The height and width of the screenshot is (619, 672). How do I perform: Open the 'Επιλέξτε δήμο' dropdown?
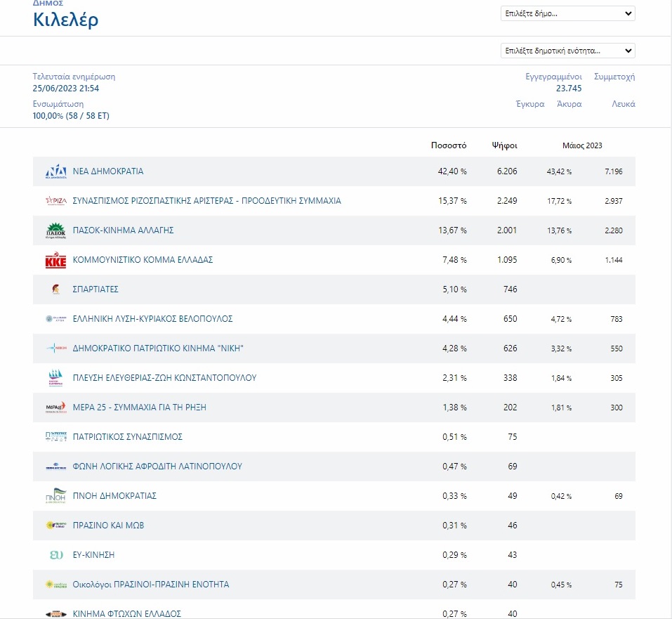567,13
